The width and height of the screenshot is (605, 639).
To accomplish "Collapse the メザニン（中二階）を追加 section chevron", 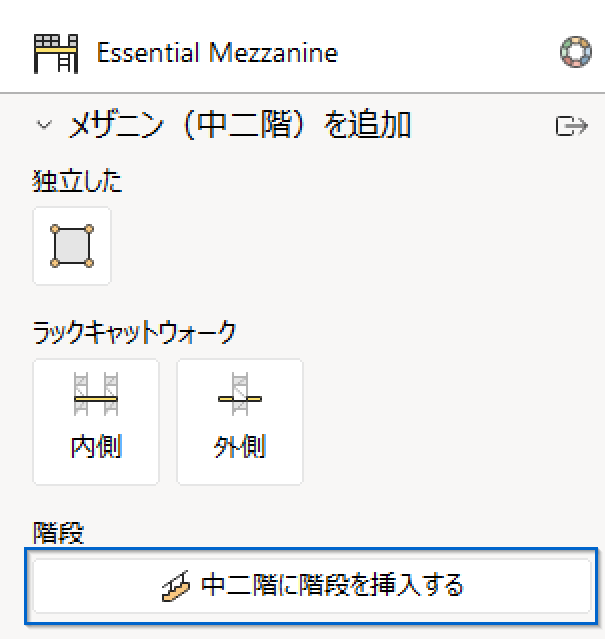I will (44, 124).
